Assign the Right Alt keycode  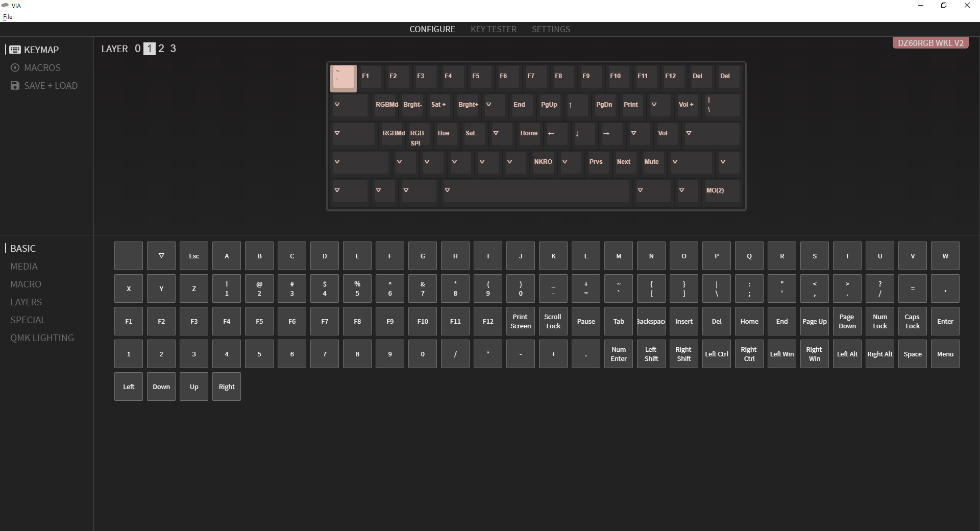point(880,354)
